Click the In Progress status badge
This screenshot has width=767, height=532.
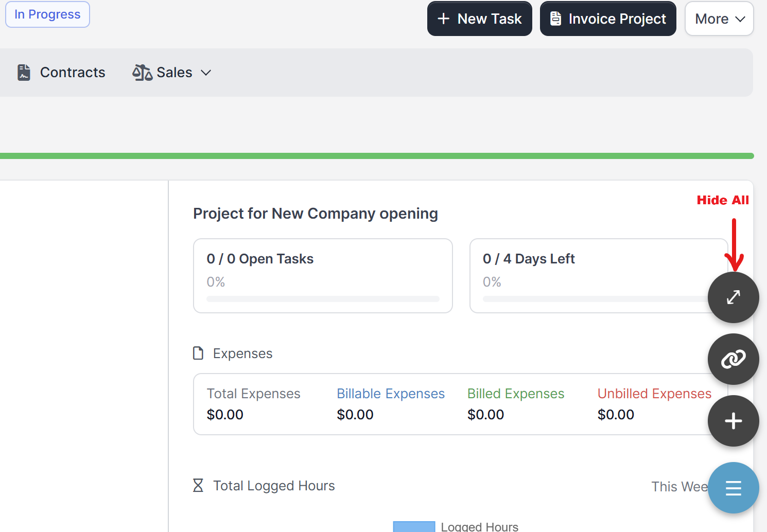47,14
